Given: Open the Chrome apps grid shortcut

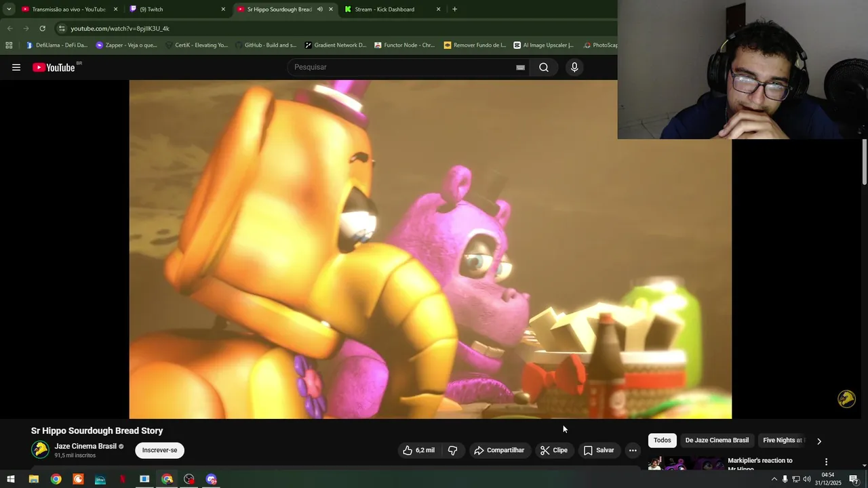Looking at the screenshot, I should (9, 45).
